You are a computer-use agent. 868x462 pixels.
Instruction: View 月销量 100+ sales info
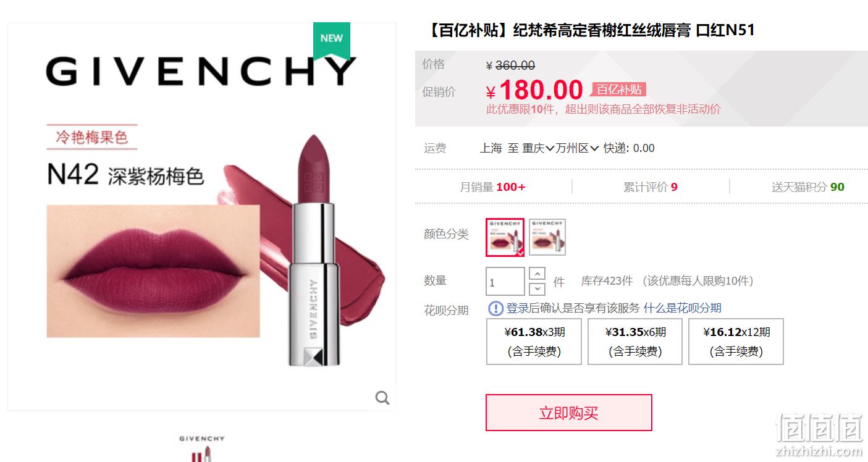[x=492, y=187]
